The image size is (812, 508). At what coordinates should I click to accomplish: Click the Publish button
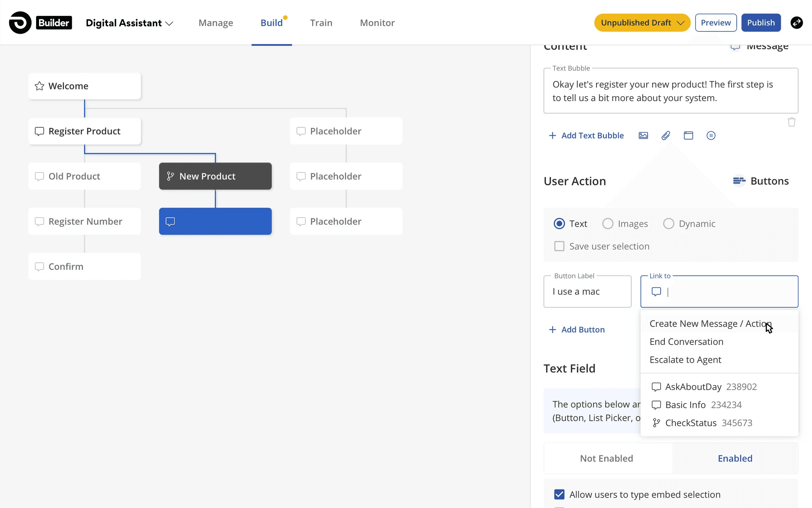click(761, 23)
